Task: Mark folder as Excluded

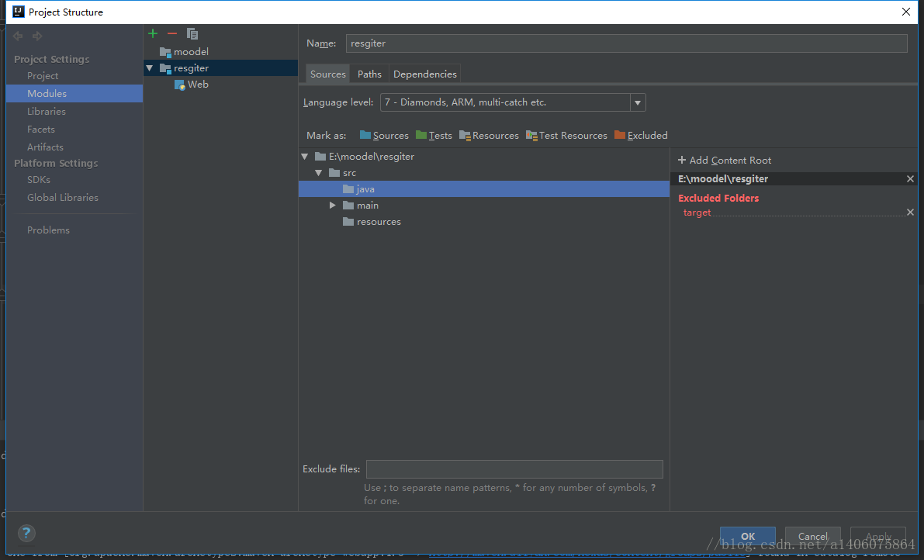Action: pos(641,136)
